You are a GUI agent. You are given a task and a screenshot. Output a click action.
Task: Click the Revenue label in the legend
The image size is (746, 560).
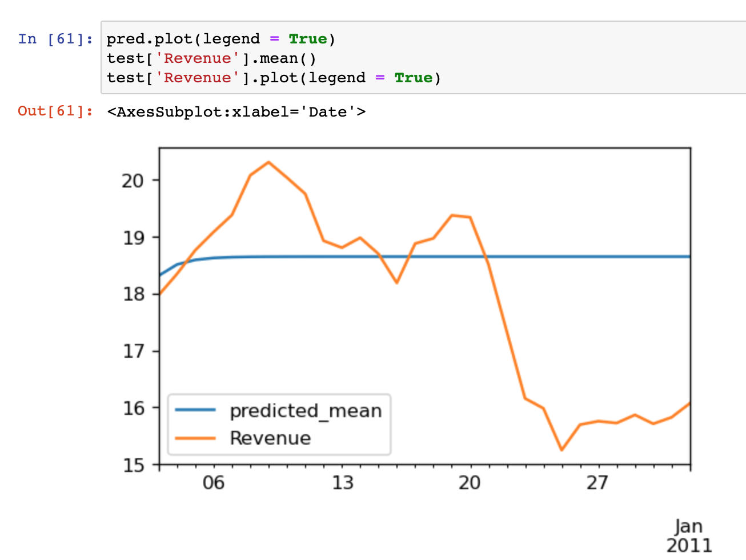click(x=270, y=438)
